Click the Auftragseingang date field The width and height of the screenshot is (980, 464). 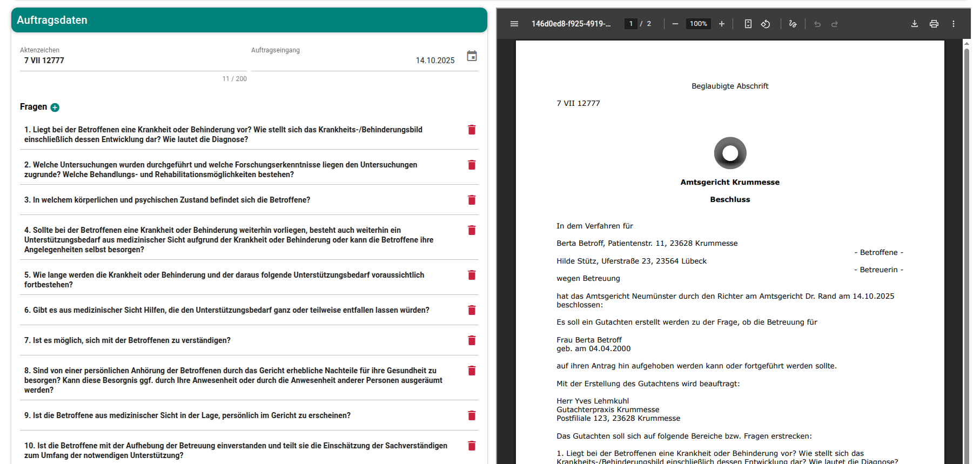[x=354, y=60]
